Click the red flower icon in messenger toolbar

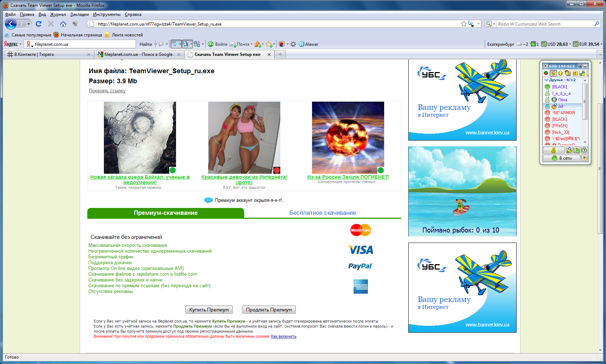[x=546, y=73]
